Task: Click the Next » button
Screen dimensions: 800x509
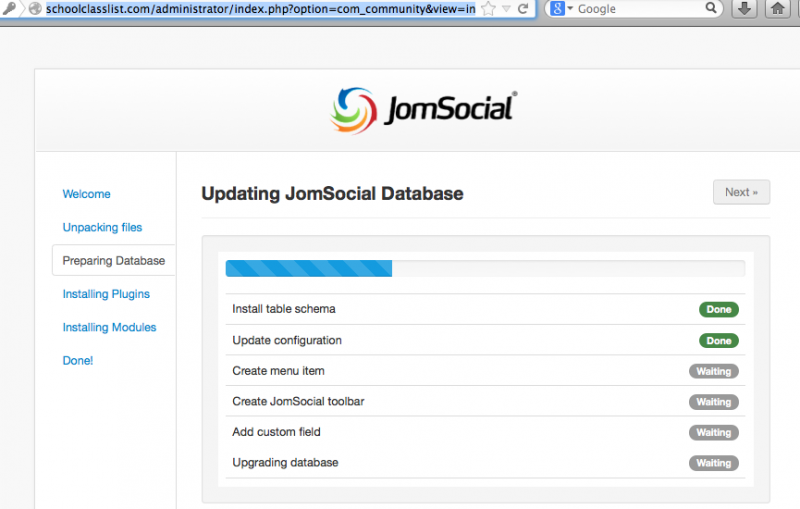Action: (x=741, y=192)
